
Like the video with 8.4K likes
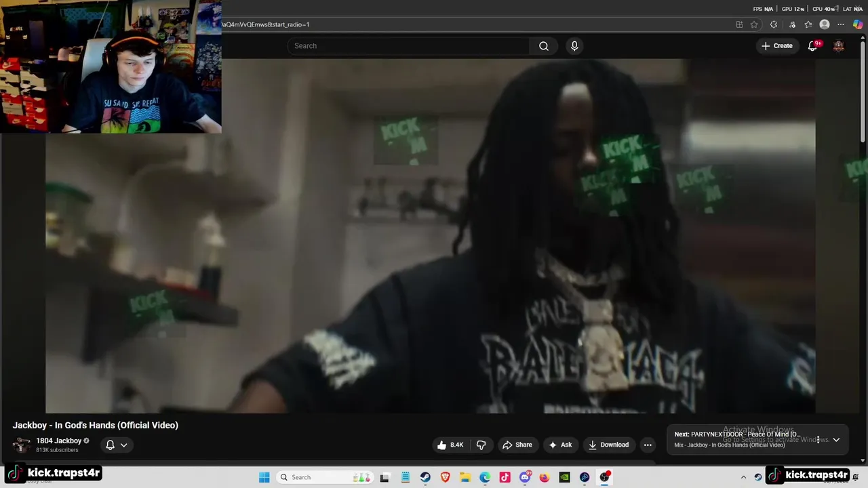450,445
